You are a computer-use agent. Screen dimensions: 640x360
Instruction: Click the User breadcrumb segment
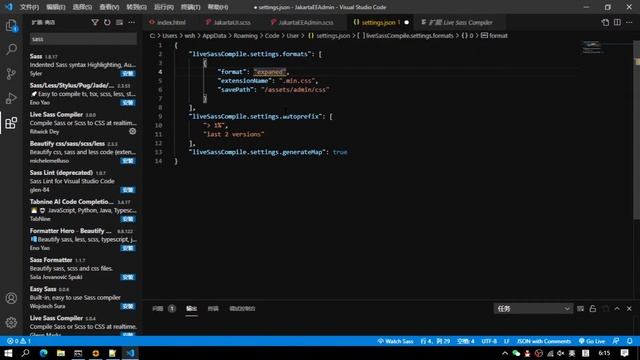[x=292, y=36]
